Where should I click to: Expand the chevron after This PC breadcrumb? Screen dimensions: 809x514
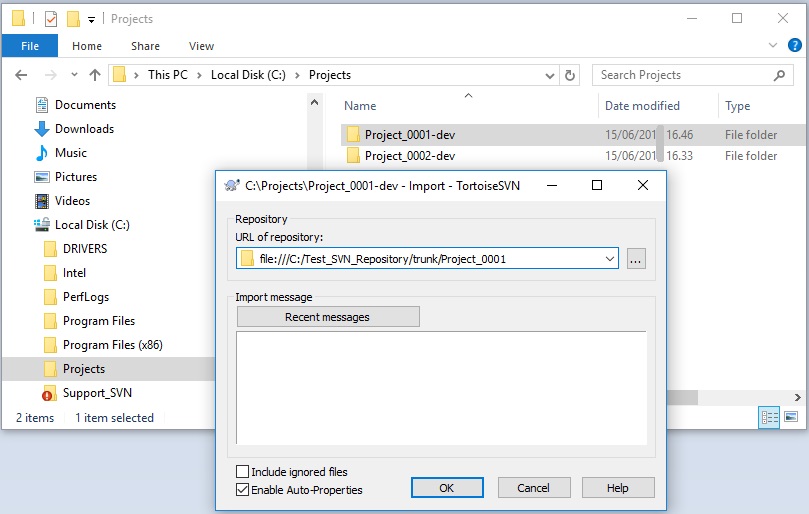(x=199, y=75)
